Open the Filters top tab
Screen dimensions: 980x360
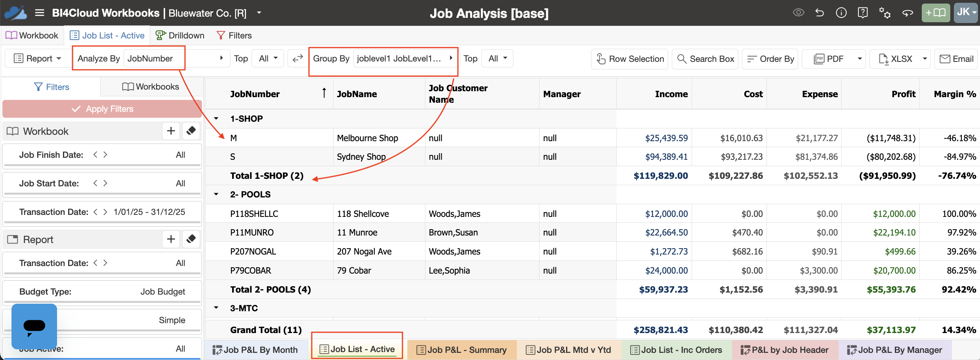point(235,35)
